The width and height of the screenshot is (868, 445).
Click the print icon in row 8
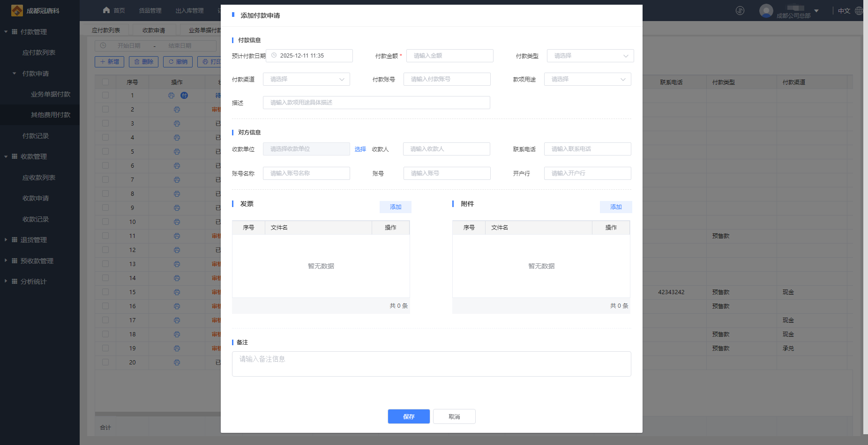(x=177, y=194)
